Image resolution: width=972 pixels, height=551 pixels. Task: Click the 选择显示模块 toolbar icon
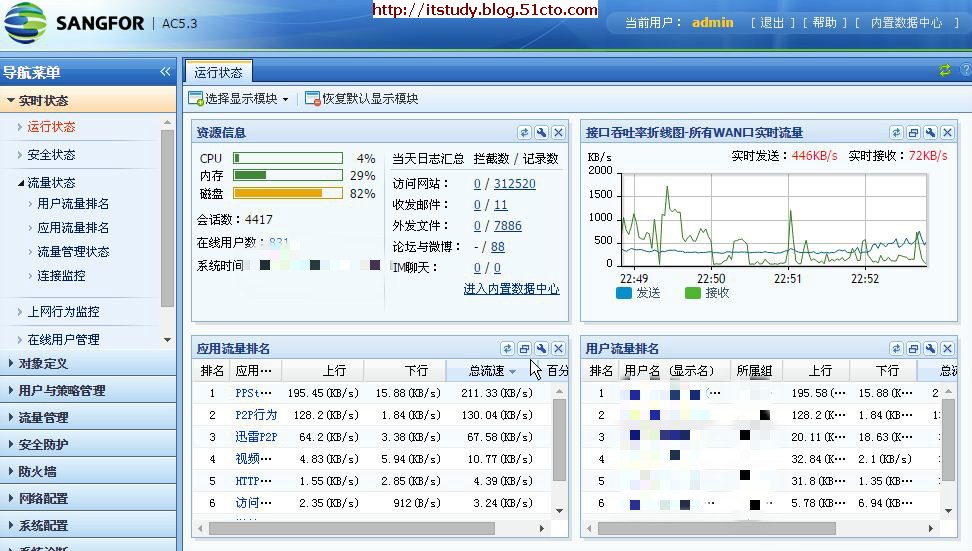pyautogui.click(x=196, y=99)
